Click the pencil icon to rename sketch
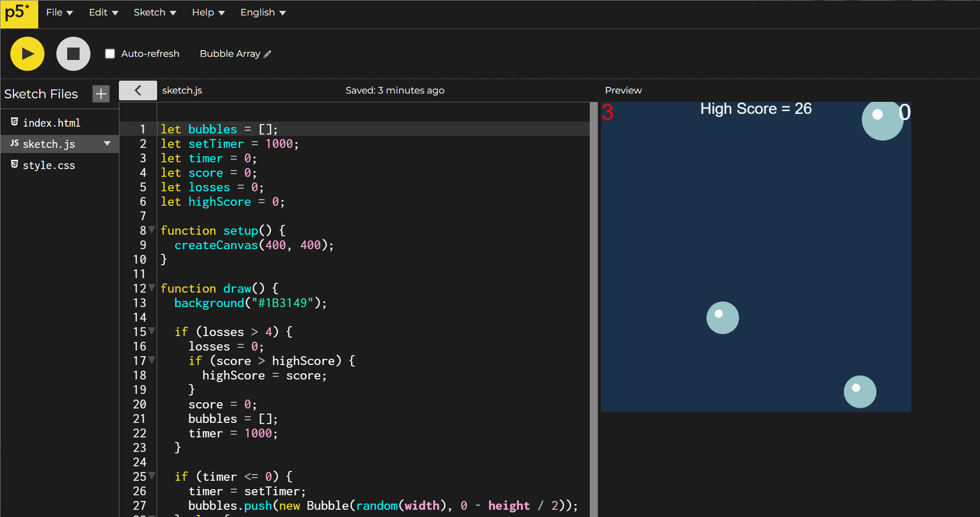Screen dimensions: 980x517 pyautogui.click(x=268, y=54)
